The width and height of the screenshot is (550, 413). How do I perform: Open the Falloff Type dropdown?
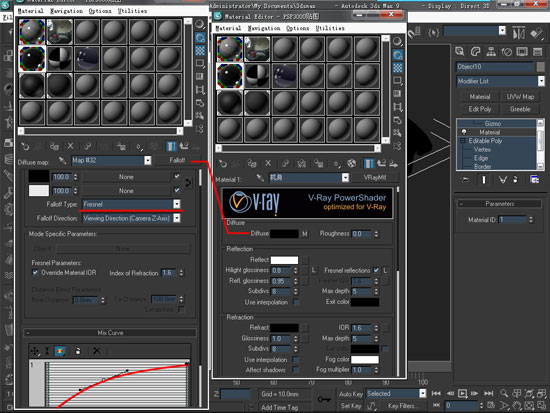177,204
